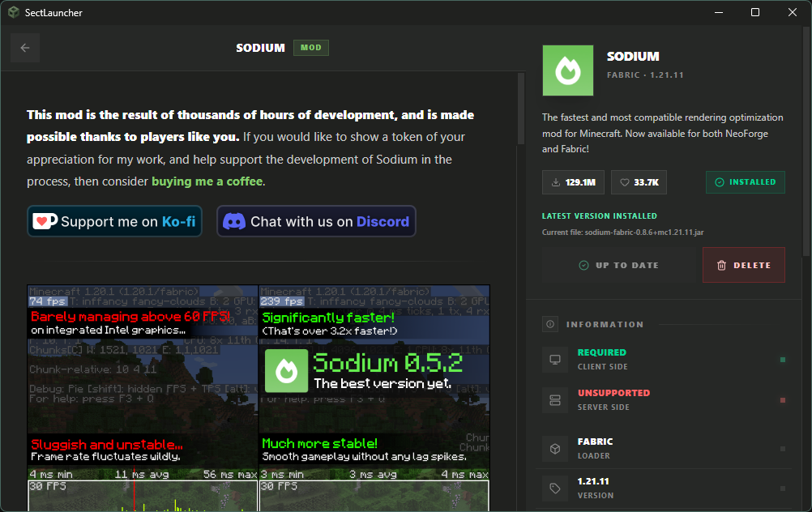
Task: Click the description panel vertical scrollbar
Action: [521, 203]
